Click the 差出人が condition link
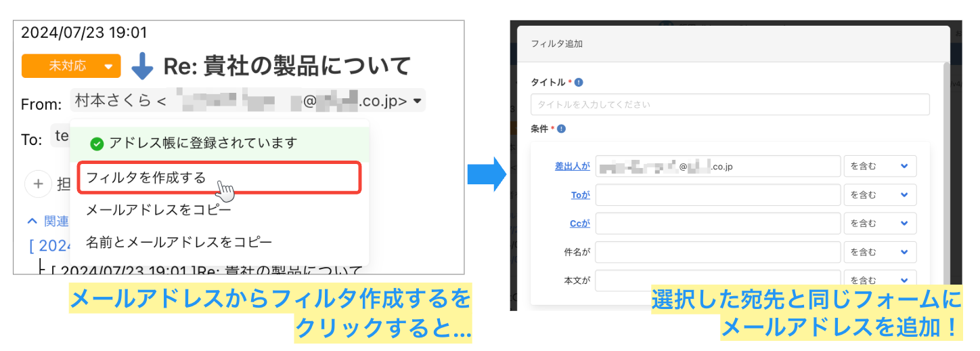980x351 pixels. coord(573,166)
